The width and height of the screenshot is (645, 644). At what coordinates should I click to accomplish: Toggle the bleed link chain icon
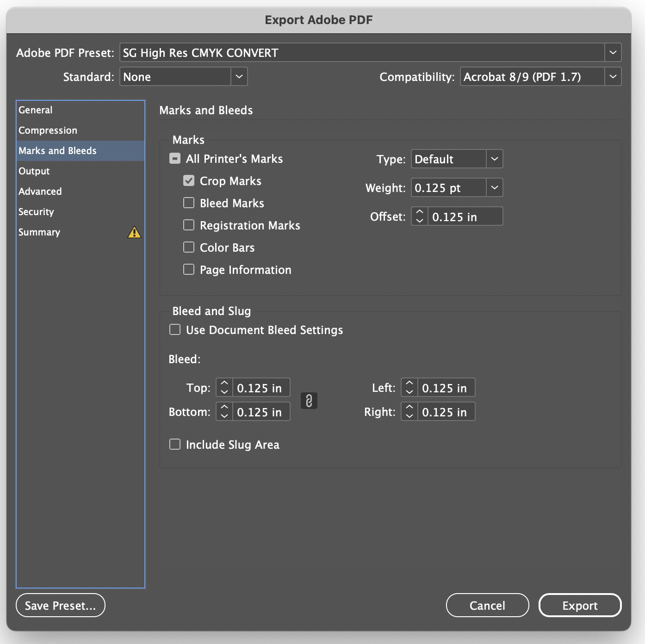[x=309, y=401]
